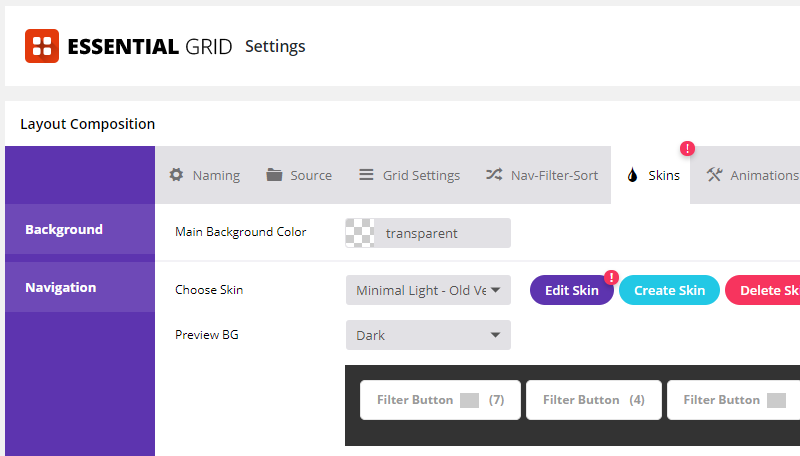Go to the Nav-Filter-Sort tab
800x456 pixels.
pyautogui.click(x=542, y=175)
